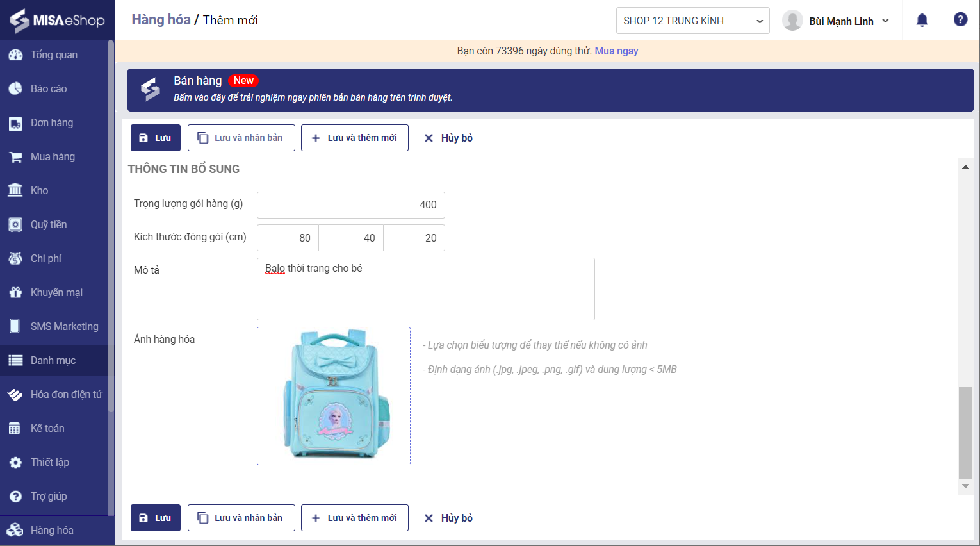Click the backpack product image thumbnail
The image size is (980, 546).
(334, 396)
